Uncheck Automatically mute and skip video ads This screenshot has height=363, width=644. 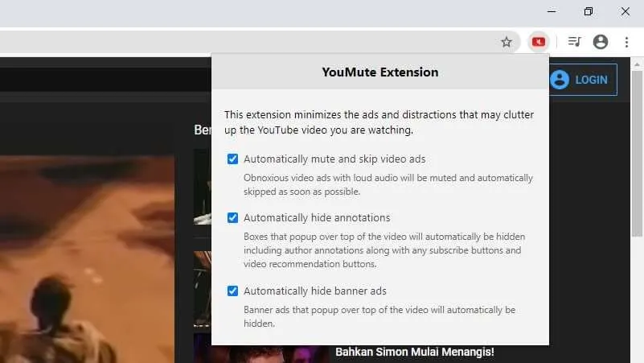tap(232, 159)
